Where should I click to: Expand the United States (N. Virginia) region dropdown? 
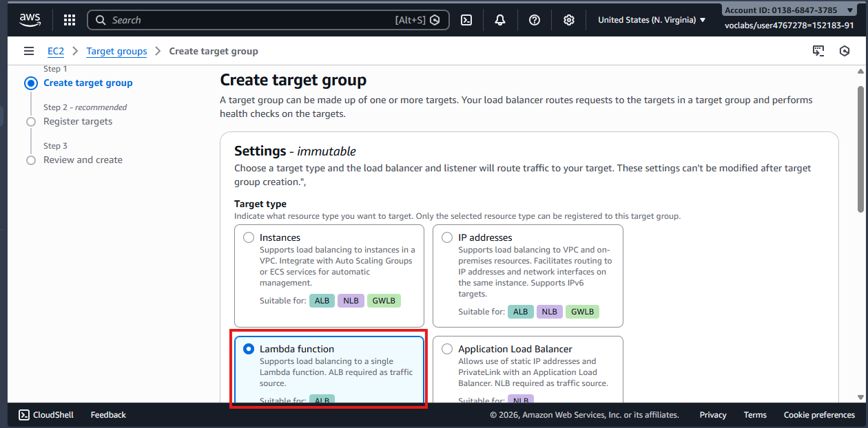click(652, 20)
